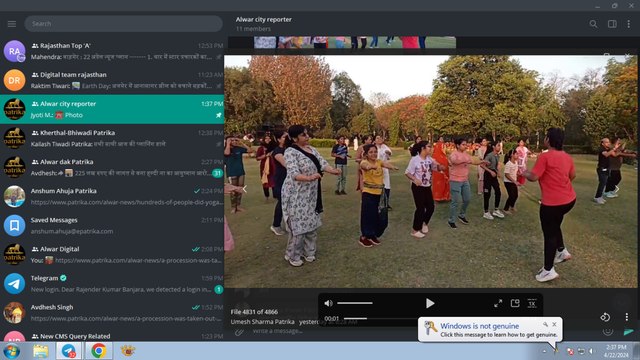
Task: Click the patrika.com link in Anshum Ahuja chat preview
Action: click(127, 202)
